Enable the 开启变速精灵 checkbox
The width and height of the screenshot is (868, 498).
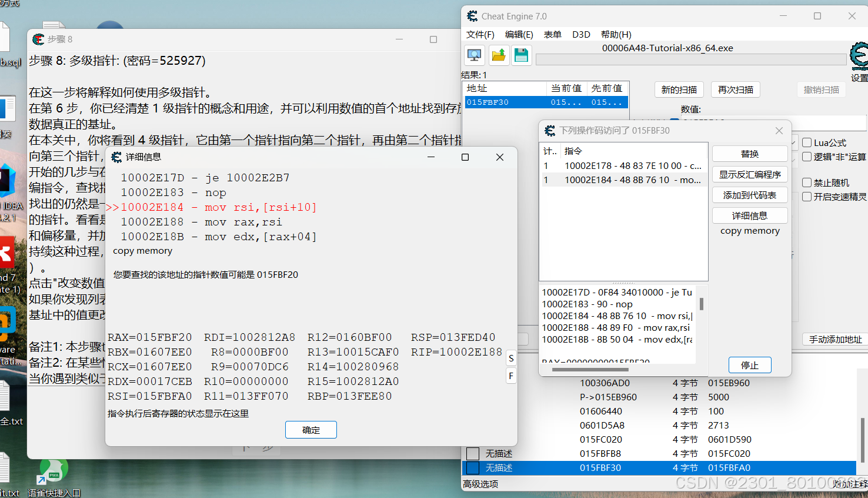point(807,197)
